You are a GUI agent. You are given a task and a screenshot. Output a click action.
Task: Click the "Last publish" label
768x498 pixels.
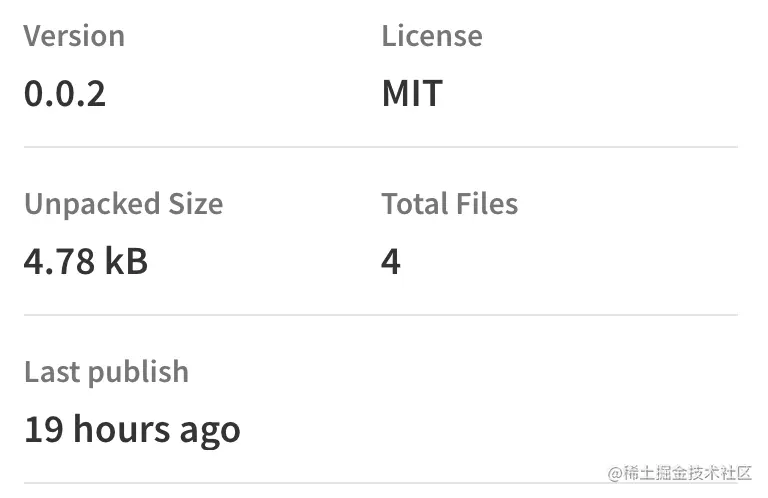pyautogui.click(x=106, y=372)
